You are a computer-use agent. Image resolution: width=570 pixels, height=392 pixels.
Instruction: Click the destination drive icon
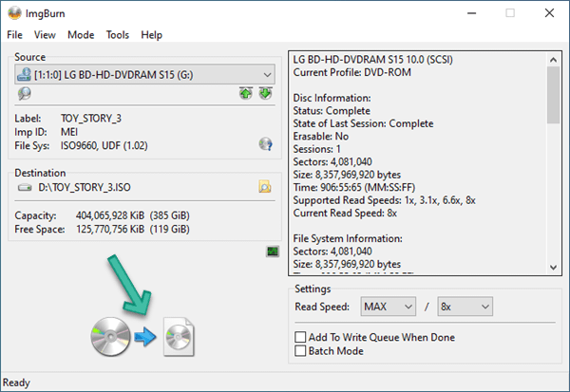[x=25, y=188]
